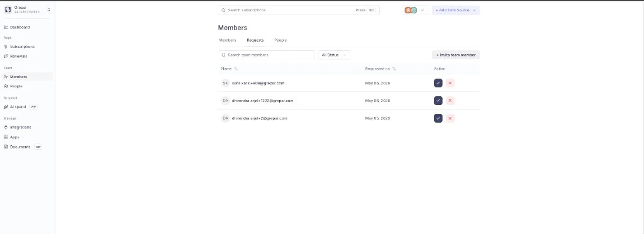Approve the dhirendra.arjel+2@grepsr.com request
This screenshot has width=644, height=234.
click(438, 118)
